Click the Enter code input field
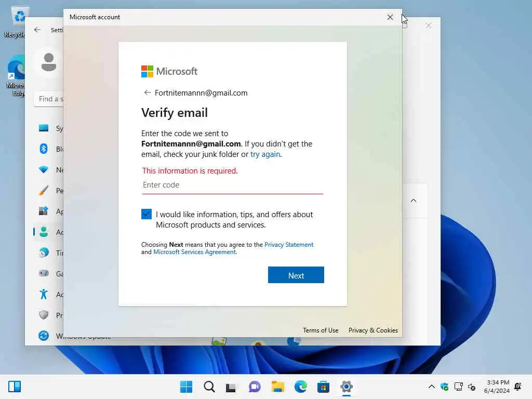This screenshot has height=399, width=532. tap(232, 185)
